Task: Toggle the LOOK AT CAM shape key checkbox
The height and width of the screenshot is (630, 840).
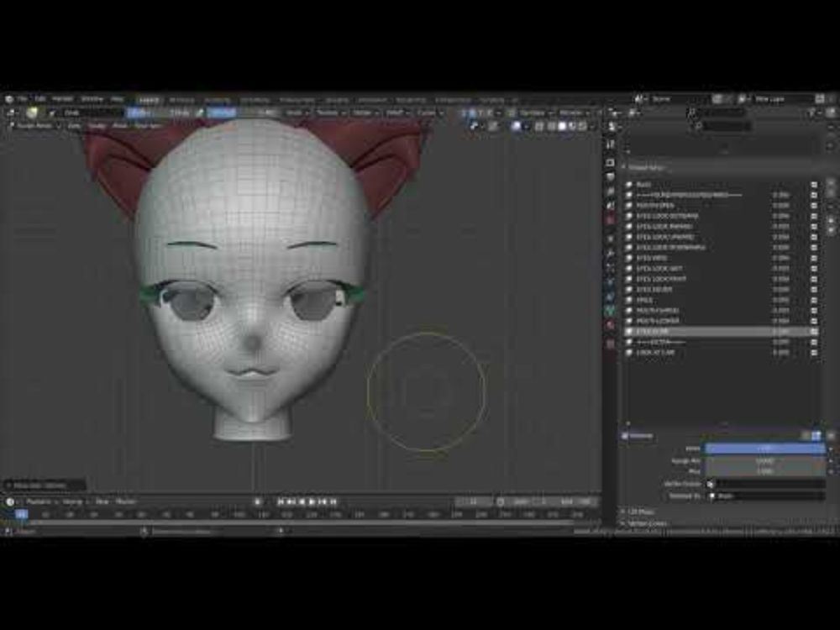Action: [x=814, y=353]
